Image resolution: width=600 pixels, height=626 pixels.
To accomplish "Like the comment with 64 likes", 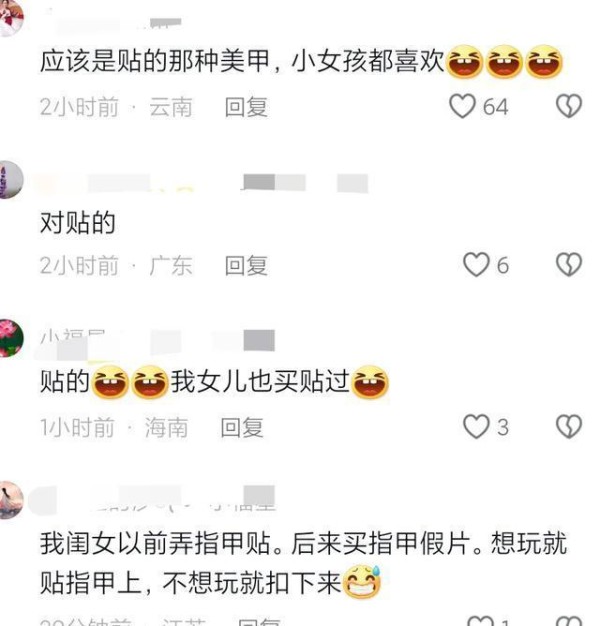I will click(462, 106).
